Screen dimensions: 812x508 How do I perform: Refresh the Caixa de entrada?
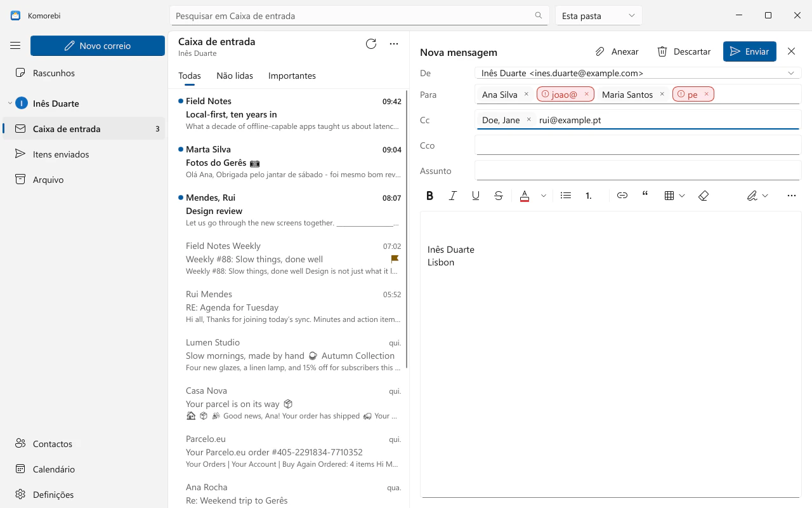[x=371, y=44]
